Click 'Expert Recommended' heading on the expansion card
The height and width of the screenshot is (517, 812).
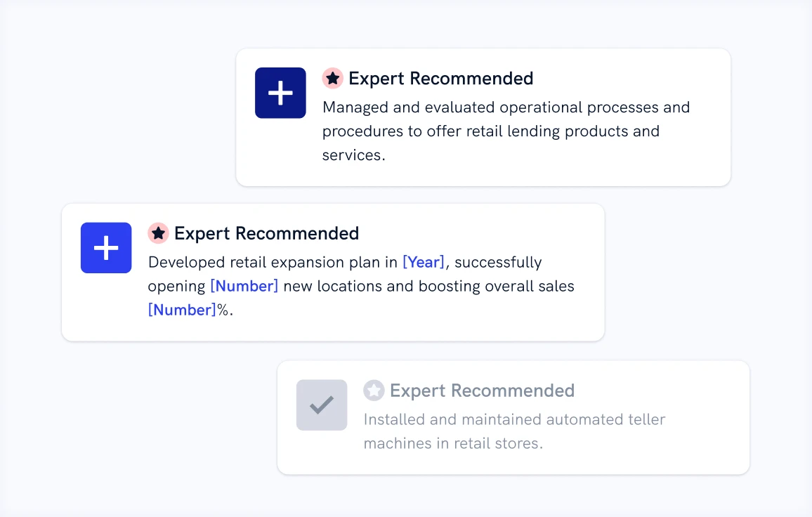tap(266, 233)
